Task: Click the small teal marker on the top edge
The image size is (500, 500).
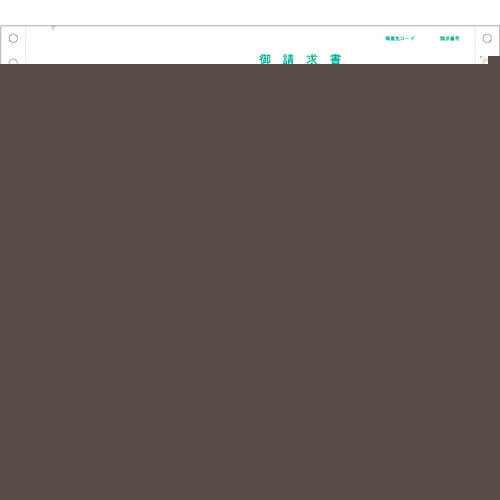Action: (x=53, y=28)
